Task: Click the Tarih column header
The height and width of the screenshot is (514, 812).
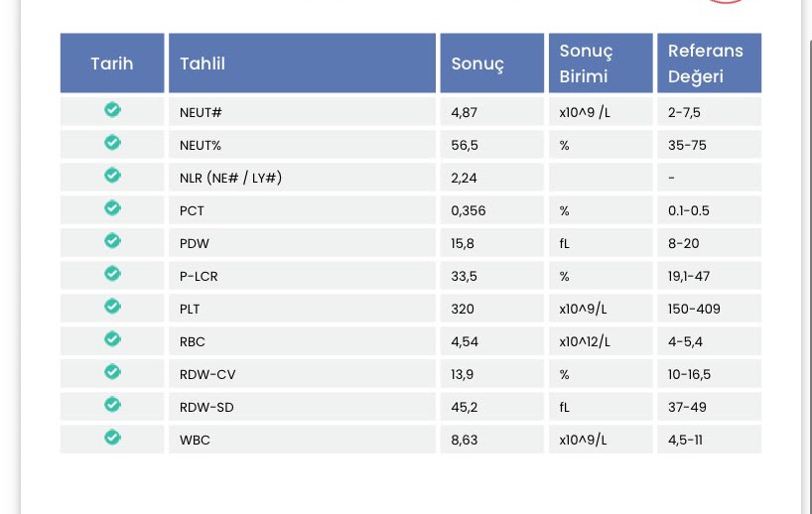Action: click(112, 64)
